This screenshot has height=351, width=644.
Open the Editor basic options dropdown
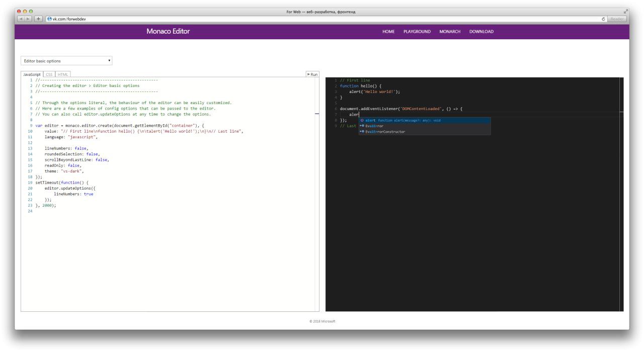pyautogui.click(x=67, y=61)
